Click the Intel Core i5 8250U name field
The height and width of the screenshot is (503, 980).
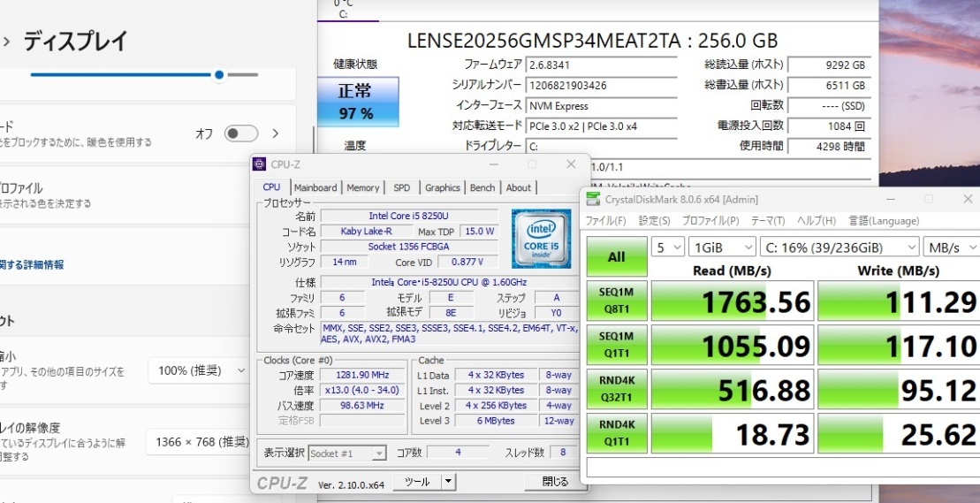click(409, 216)
